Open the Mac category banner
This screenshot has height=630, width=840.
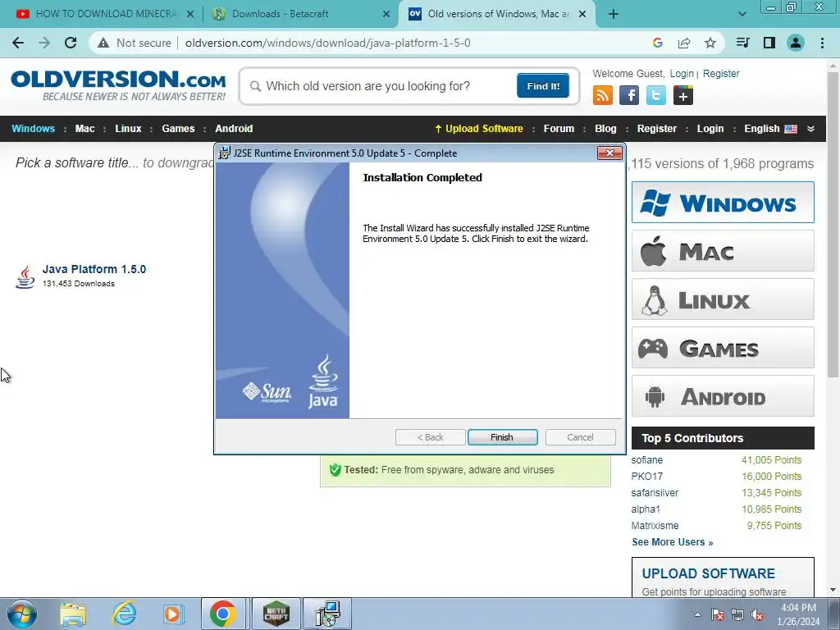click(723, 251)
